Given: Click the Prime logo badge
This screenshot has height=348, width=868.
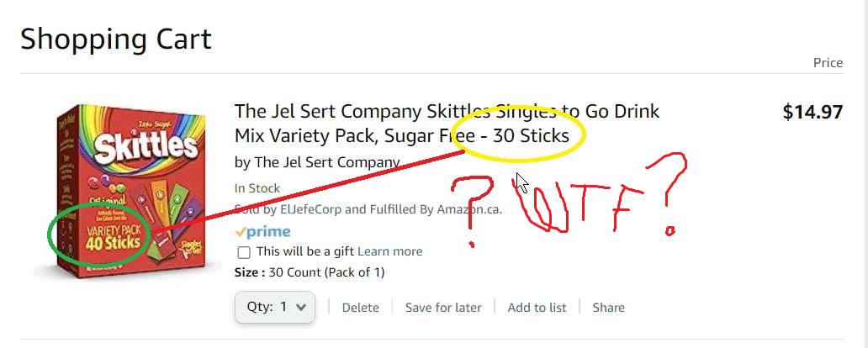Looking at the screenshot, I should [262, 232].
